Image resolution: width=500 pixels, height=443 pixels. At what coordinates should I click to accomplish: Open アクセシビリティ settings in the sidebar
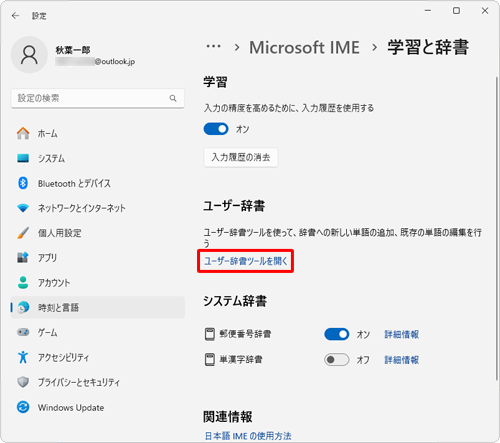97,357
